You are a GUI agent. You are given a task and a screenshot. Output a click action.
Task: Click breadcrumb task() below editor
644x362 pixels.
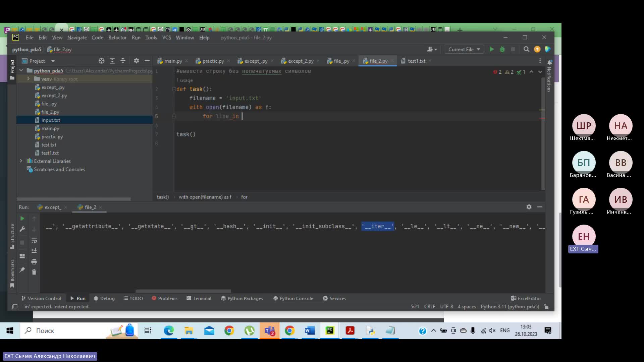click(163, 197)
